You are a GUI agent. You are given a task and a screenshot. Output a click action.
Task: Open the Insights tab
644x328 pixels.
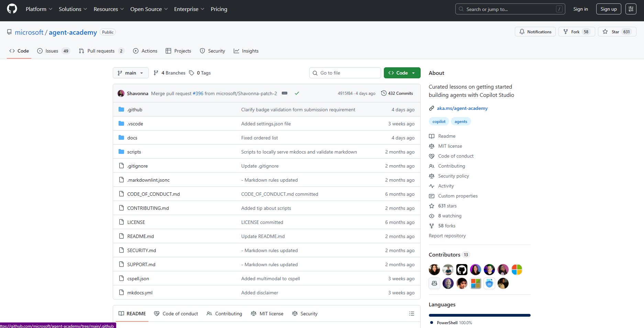click(x=246, y=51)
